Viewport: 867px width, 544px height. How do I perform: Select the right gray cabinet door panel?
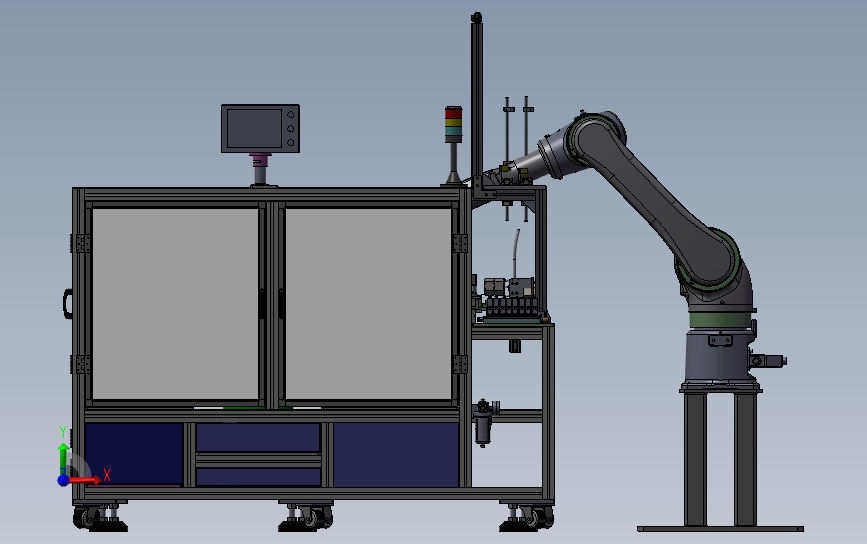pos(368,303)
